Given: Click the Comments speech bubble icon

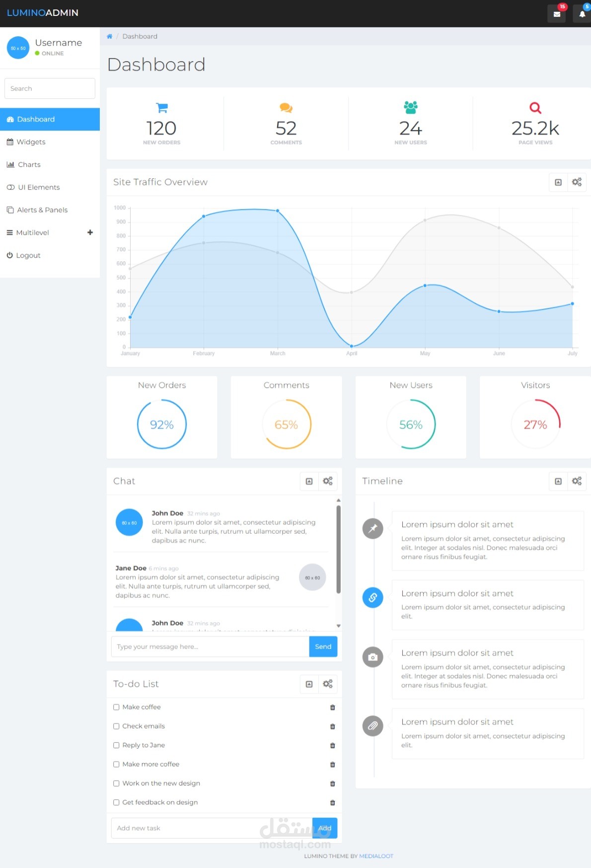Looking at the screenshot, I should coord(286,107).
